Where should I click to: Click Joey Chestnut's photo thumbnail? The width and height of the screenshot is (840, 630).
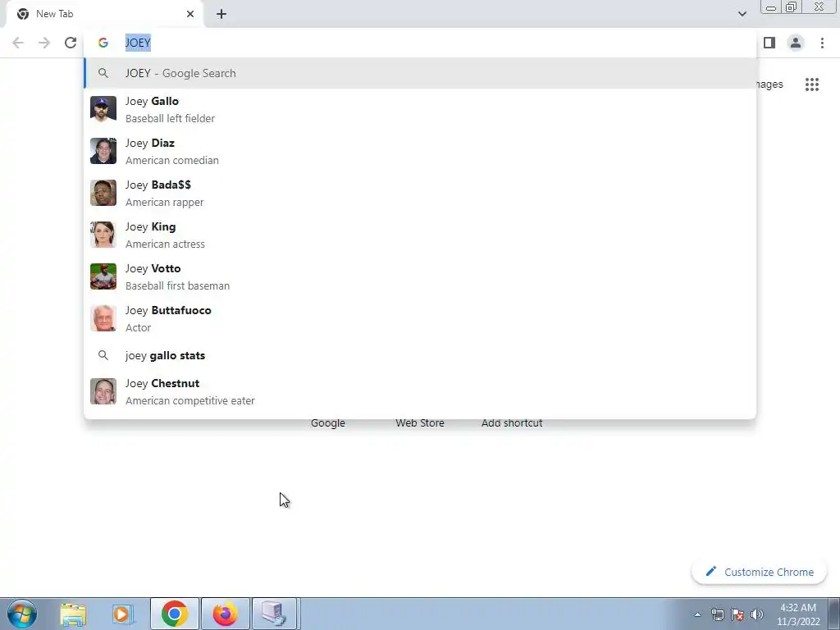click(x=103, y=391)
